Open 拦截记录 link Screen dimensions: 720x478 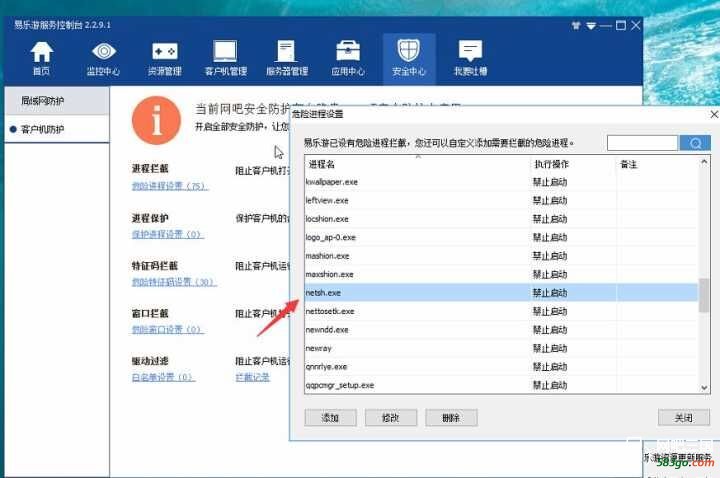click(253, 377)
